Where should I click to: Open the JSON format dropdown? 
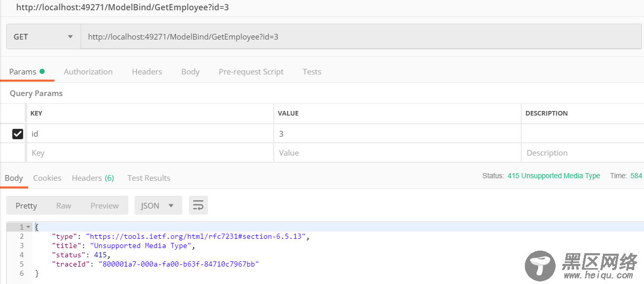[158, 205]
